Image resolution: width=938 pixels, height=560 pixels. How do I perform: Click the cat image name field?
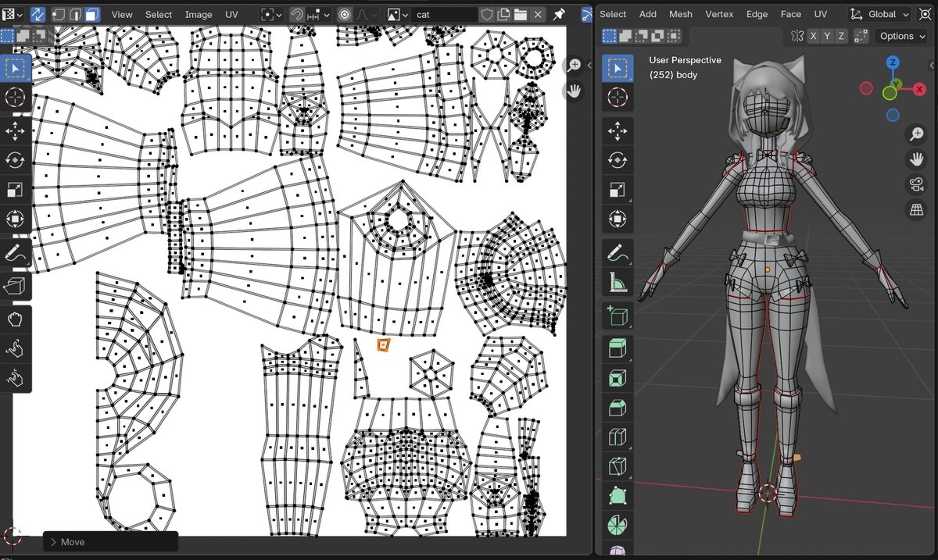tap(444, 14)
